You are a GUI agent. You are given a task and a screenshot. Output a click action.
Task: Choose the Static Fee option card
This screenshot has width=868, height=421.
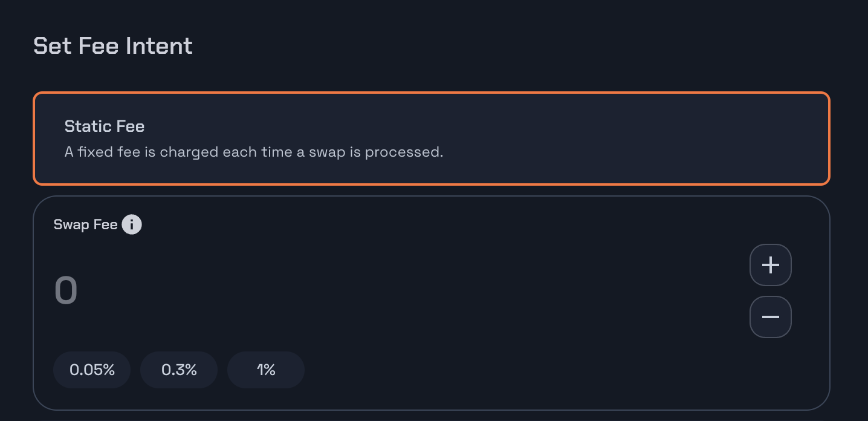(x=432, y=139)
